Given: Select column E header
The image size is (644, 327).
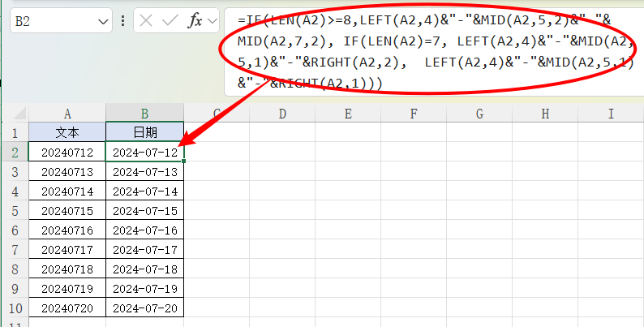Looking at the screenshot, I should [x=347, y=114].
